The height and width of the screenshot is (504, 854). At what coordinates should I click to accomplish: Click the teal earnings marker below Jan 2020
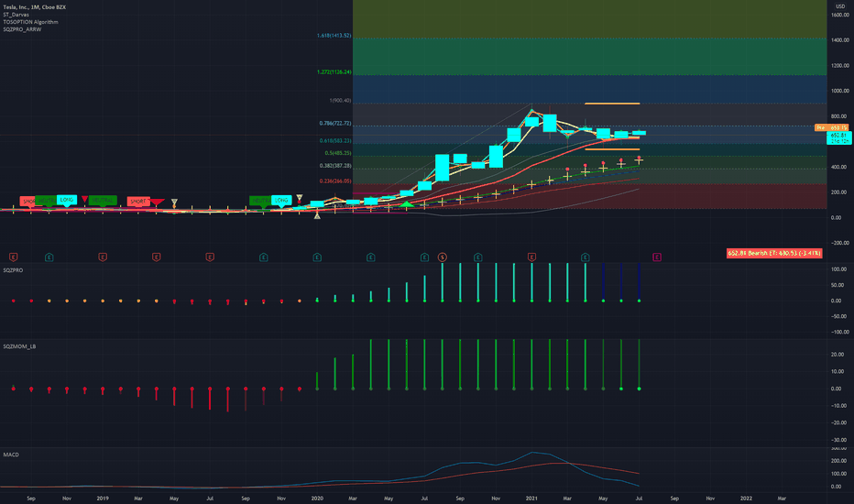click(317, 257)
